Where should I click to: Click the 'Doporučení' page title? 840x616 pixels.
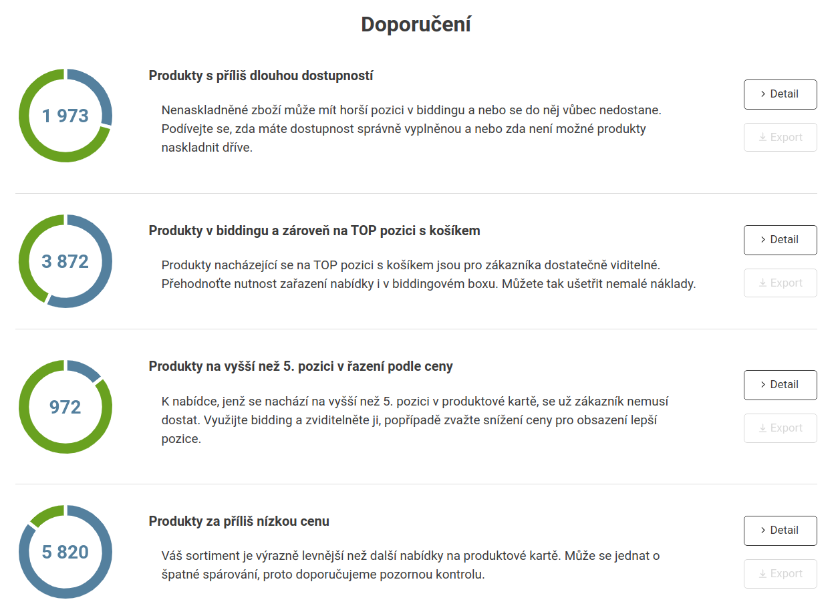(416, 25)
